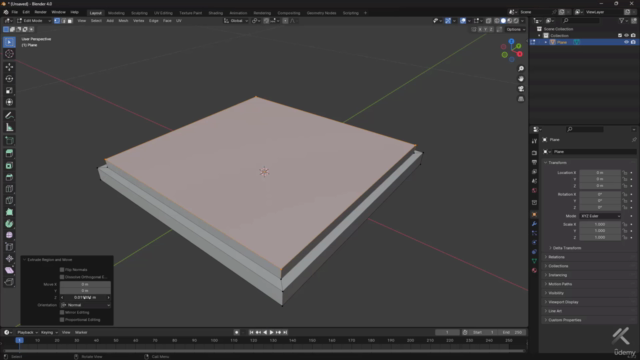Enable Dissolve Orthogonal Edges checkbox
The image size is (640, 360).
click(62, 277)
